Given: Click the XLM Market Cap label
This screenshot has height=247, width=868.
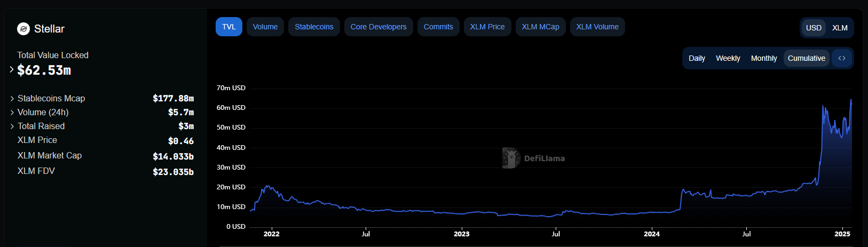Looking at the screenshot, I should click(x=50, y=155).
